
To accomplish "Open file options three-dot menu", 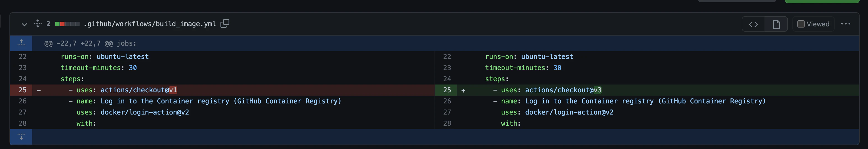I will point(845,24).
